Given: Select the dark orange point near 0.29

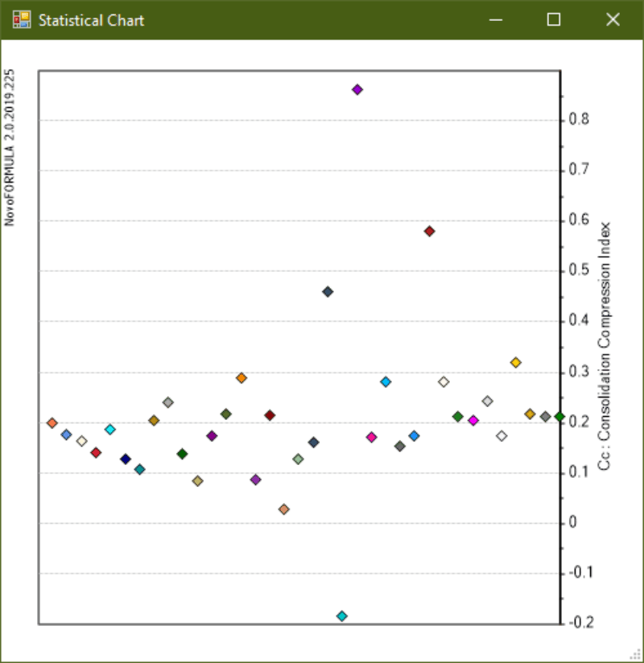Looking at the screenshot, I should pyautogui.click(x=242, y=378).
